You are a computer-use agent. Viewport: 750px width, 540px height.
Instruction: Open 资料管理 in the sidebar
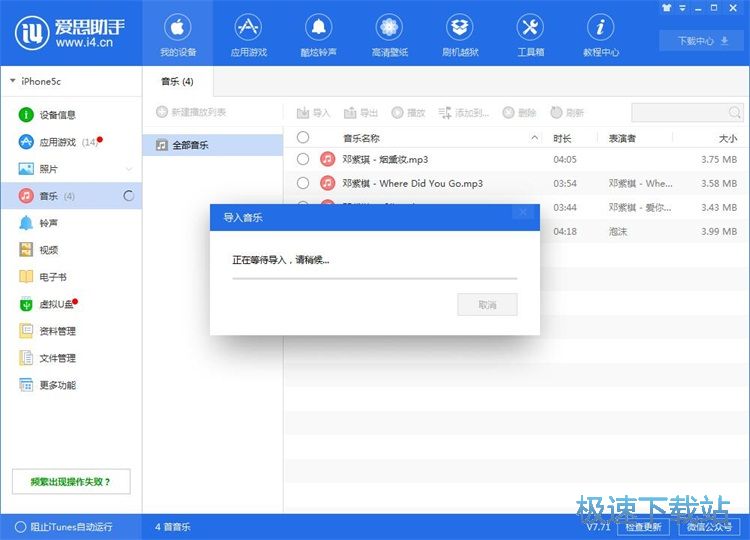pyautogui.click(x=47, y=331)
